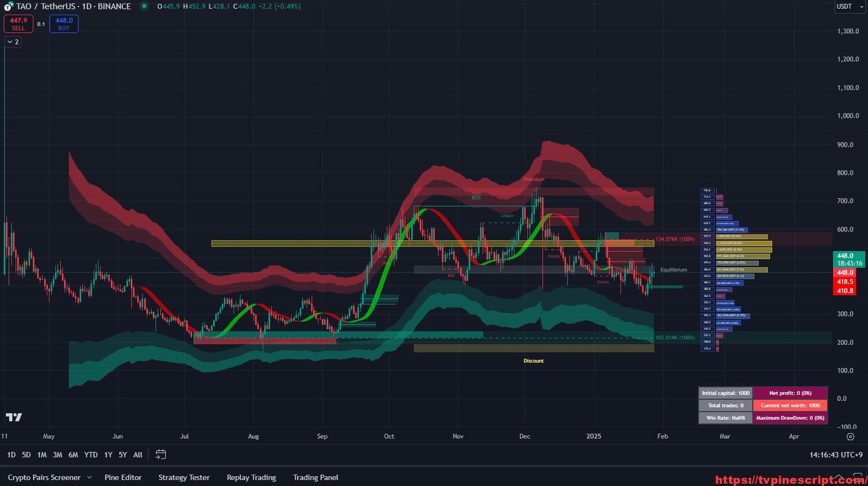The image size is (868, 486).
Task: Click the 0.1 spread quantity field
Action: (41, 24)
